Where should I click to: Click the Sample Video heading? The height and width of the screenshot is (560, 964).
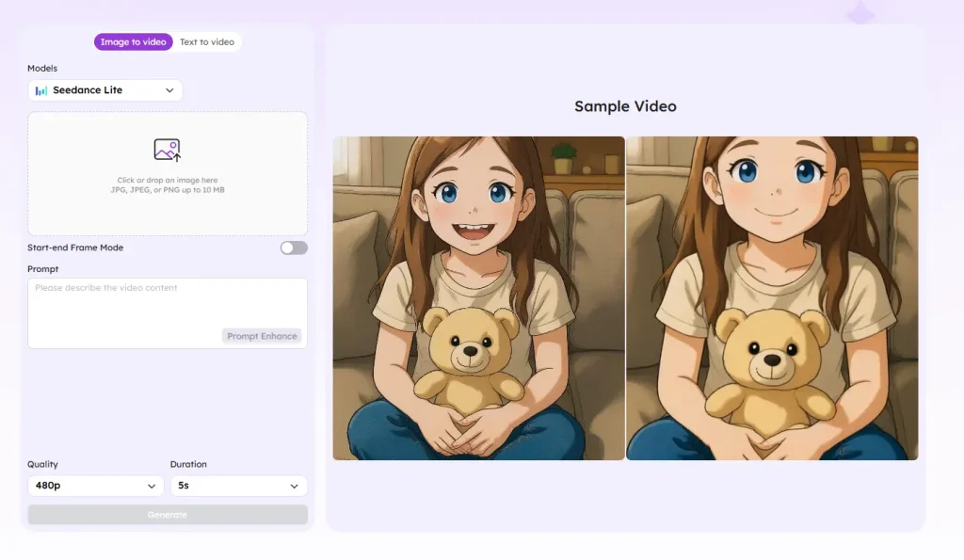625,106
